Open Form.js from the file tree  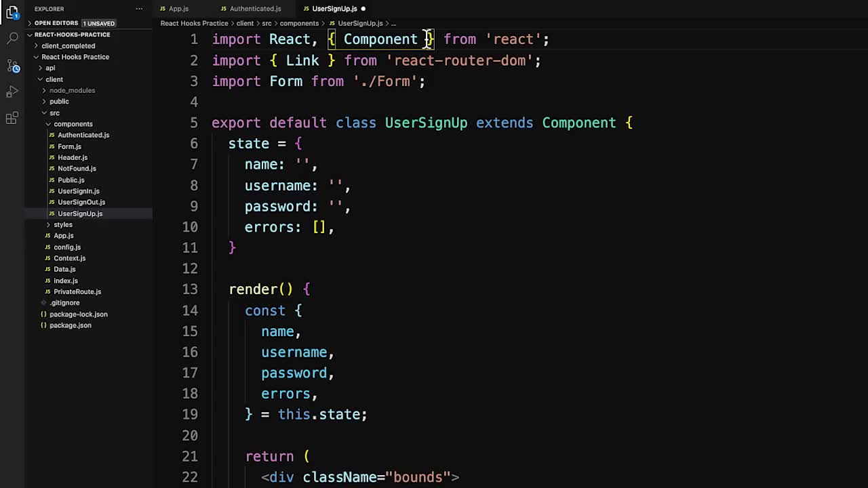coord(70,146)
